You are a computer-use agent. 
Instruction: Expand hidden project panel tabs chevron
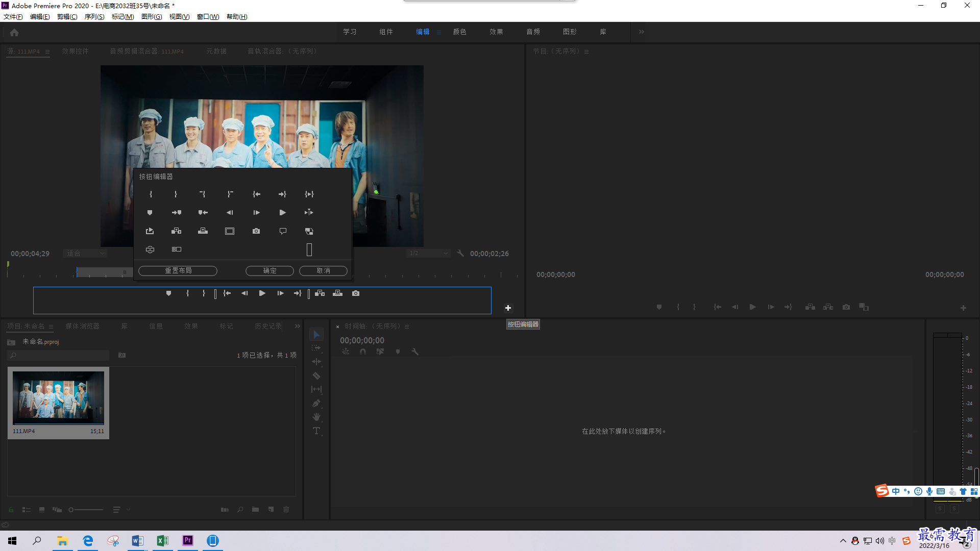(x=298, y=326)
